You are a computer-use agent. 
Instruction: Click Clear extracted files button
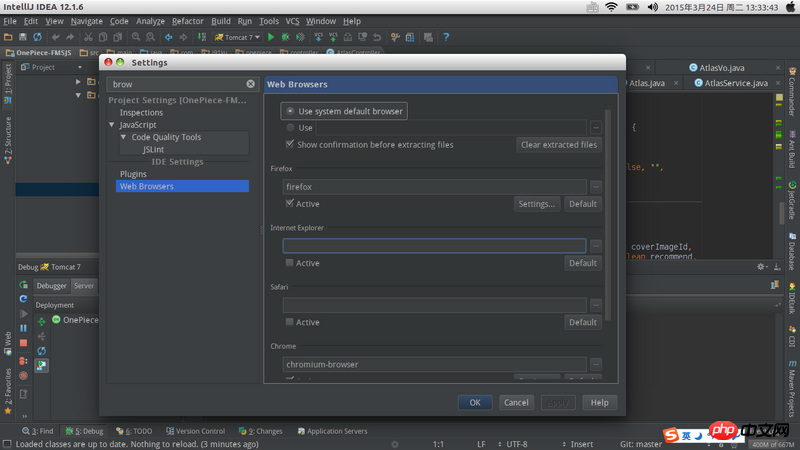point(559,144)
